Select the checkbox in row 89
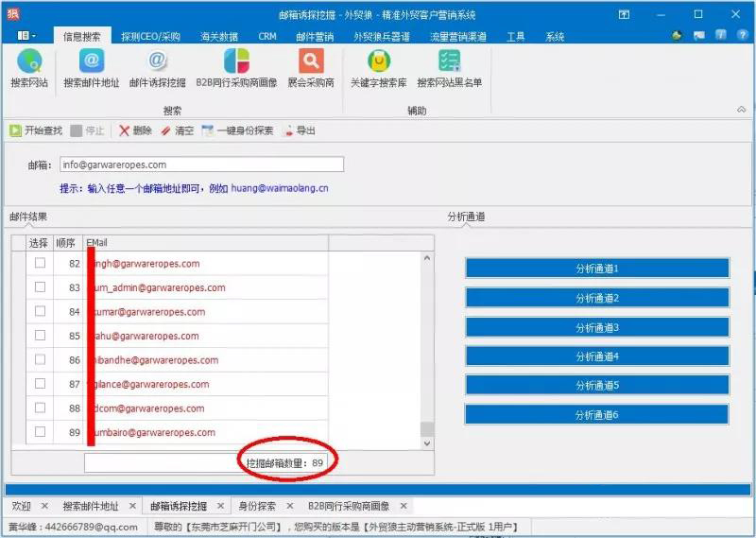756x538 pixels. click(x=40, y=432)
